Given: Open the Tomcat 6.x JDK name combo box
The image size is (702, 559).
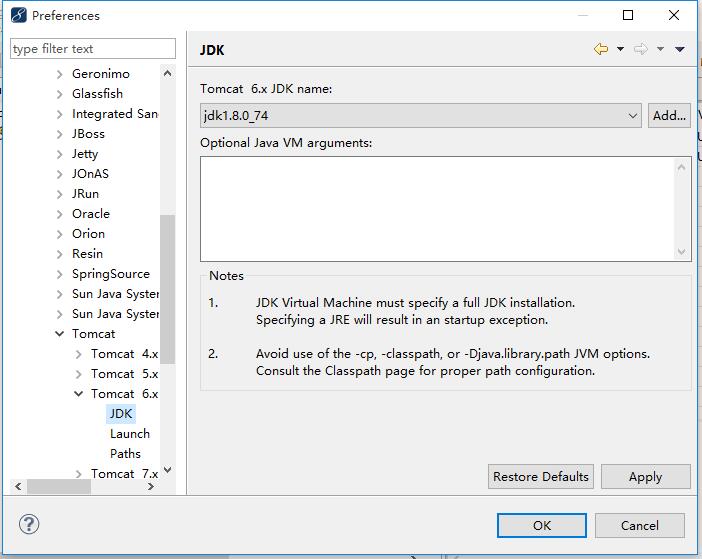Looking at the screenshot, I should (421, 115).
